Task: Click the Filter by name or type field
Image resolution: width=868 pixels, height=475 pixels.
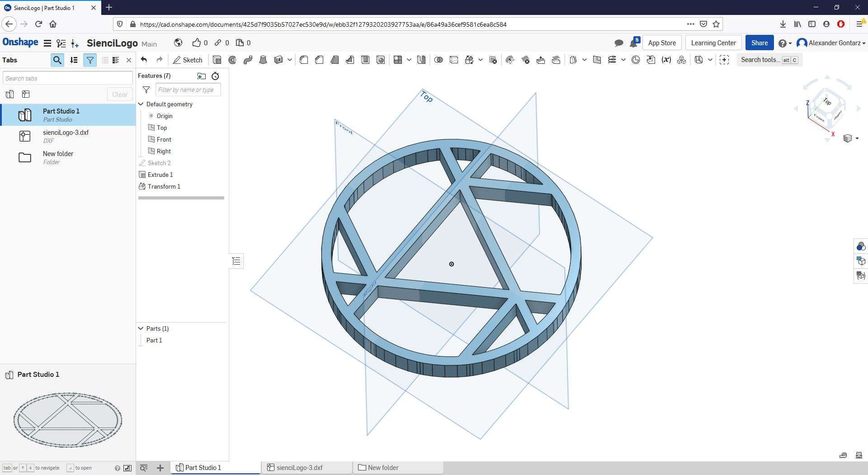Action: pyautogui.click(x=188, y=90)
